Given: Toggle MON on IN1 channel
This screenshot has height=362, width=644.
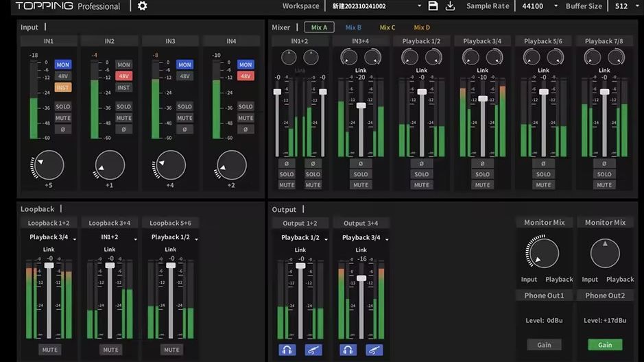Looking at the screenshot, I should 63,64.
